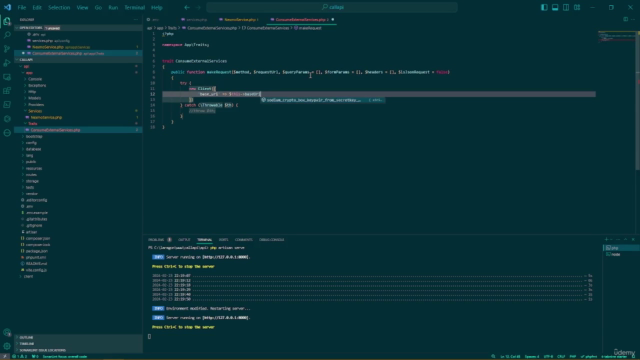The width and height of the screenshot is (640, 360).
Task: Expand the client folder
Action: 28,276
